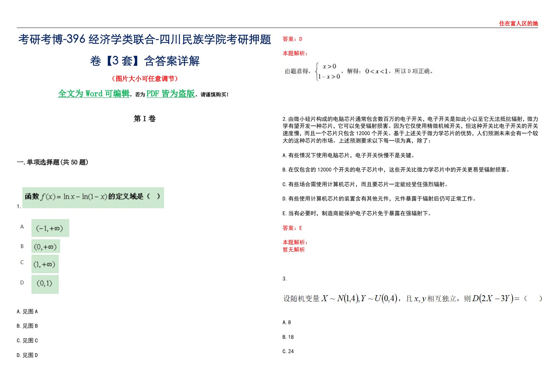Click option 'B.18' in question 3
The image size is (555, 392).
click(x=288, y=337)
